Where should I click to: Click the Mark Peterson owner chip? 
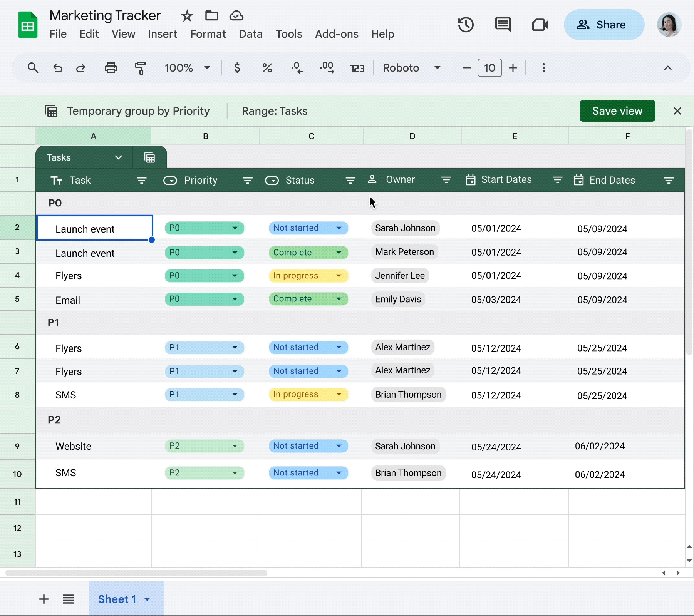404,252
